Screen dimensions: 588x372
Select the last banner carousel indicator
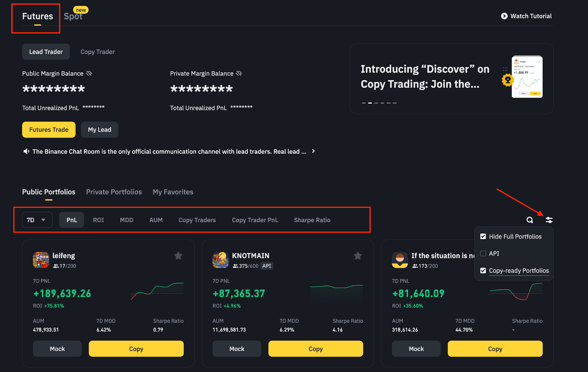pyautogui.click(x=395, y=103)
